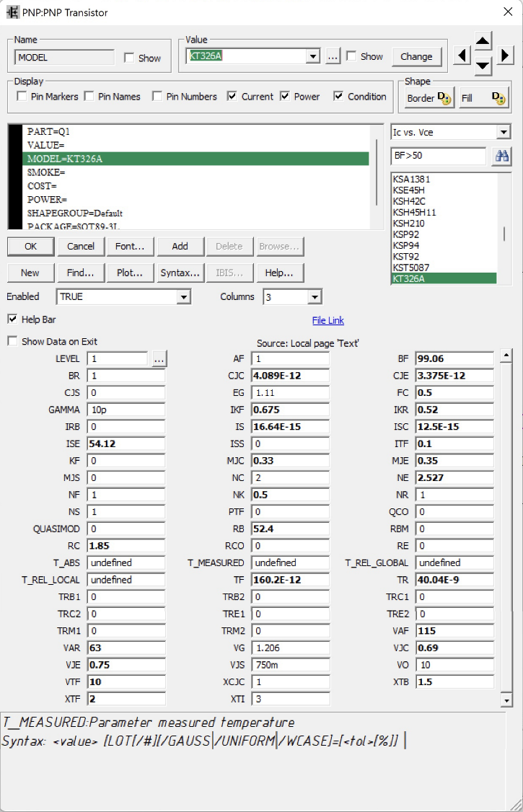This screenshot has height=812, width=523.
Task: Click the Add button
Action: tap(180, 247)
